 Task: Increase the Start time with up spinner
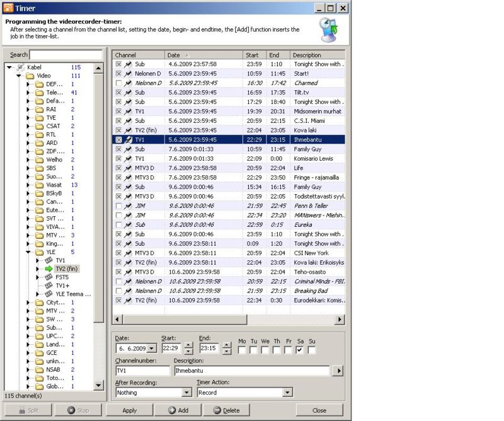click(188, 345)
